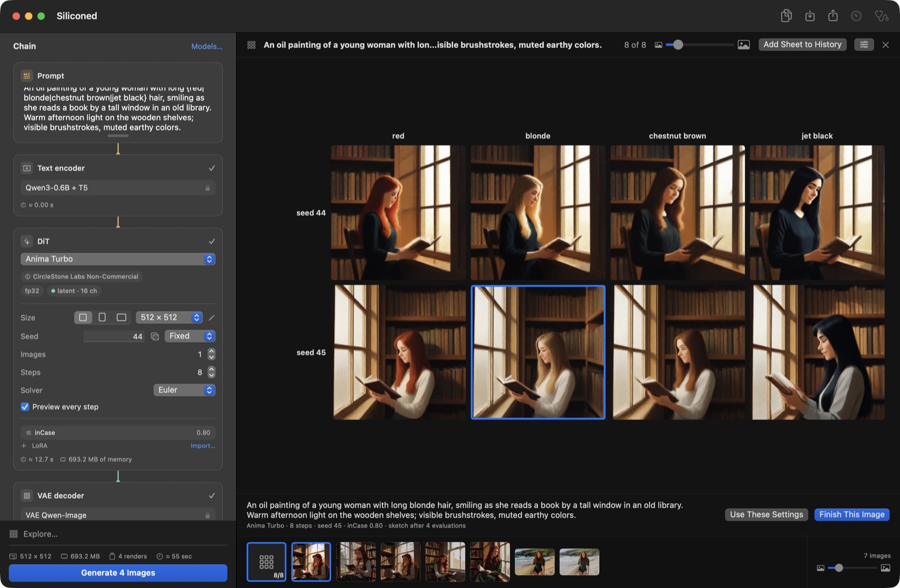This screenshot has height=588, width=900.
Task: Click the Generate 4 Images button
Action: click(x=118, y=573)
